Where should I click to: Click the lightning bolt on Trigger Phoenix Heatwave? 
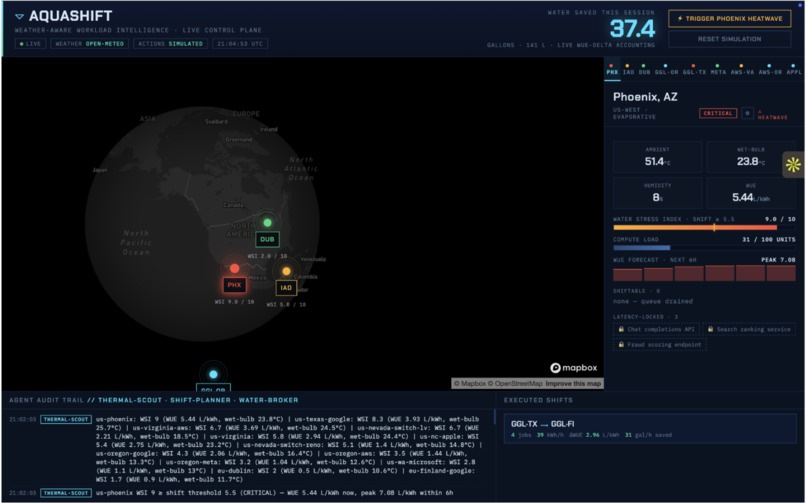click(x=680, y=18)
